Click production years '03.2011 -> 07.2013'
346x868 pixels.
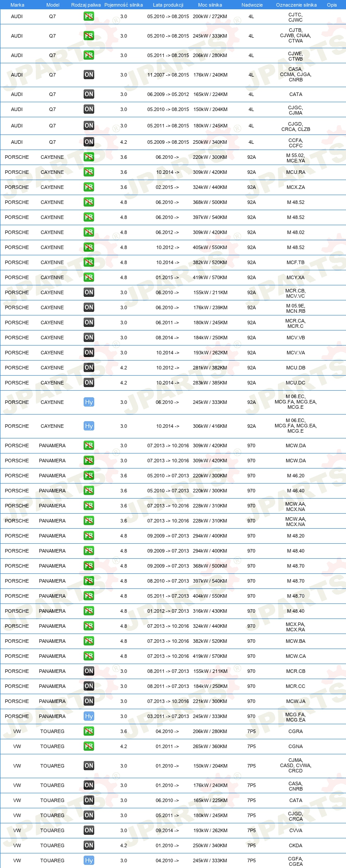tap(168, 716)
